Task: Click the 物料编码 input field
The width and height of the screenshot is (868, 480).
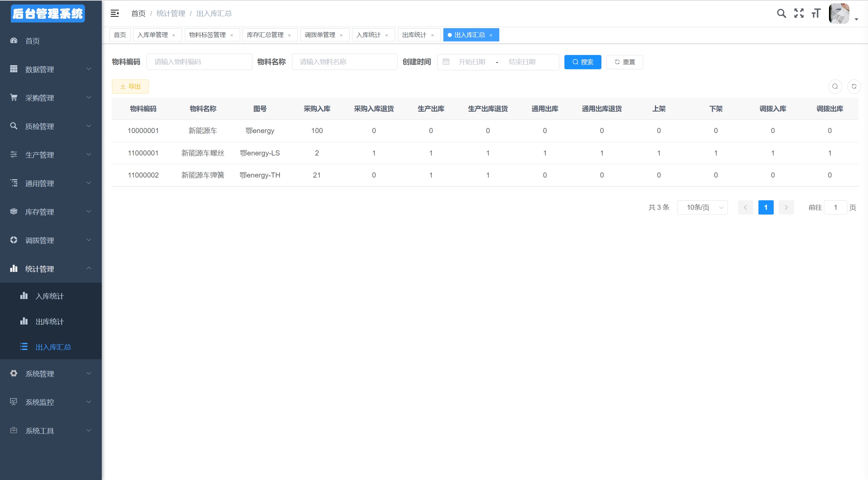Action: click(199, 62)
